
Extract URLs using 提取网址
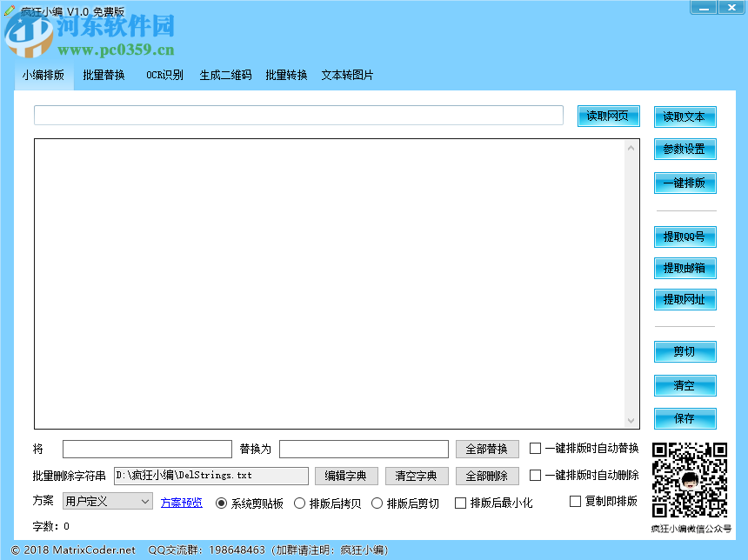pos(685,300)
